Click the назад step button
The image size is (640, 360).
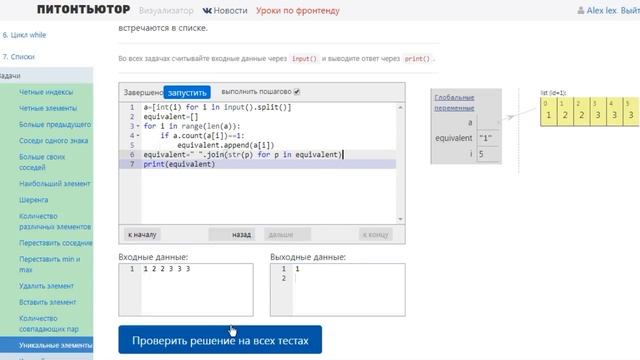(x=232, y=235)
